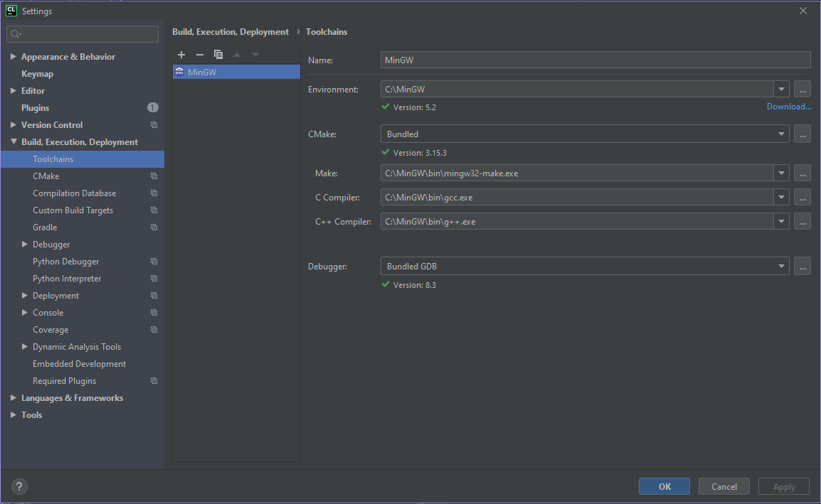Browse for the C Compiler executable

[x=803, y=197]
